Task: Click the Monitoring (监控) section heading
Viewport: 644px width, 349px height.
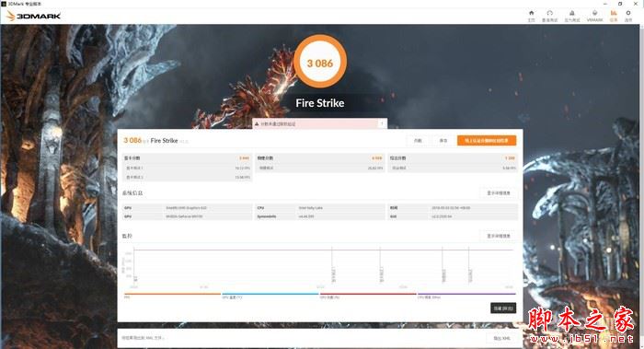Action: click(x=127, y=236)
